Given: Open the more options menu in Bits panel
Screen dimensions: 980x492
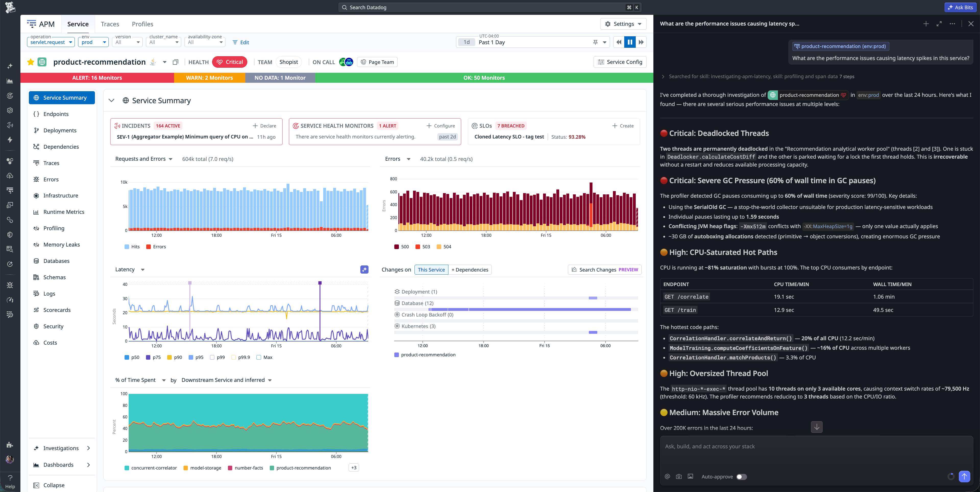Looking at the screenshot, I should tap(952, 24).
